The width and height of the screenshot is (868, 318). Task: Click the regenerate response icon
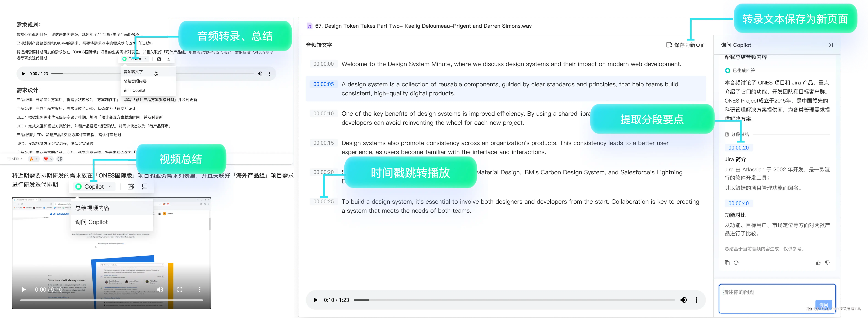pos(736,263)
